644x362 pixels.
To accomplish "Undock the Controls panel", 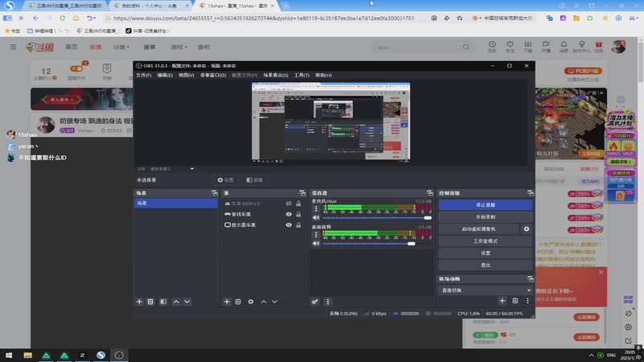I will [530, 193].
